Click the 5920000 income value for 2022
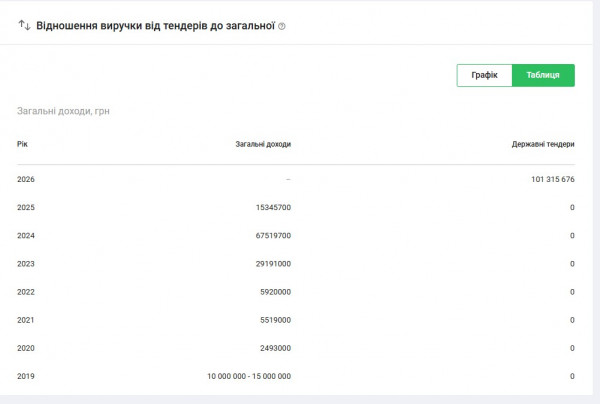 tap(276, 292)
